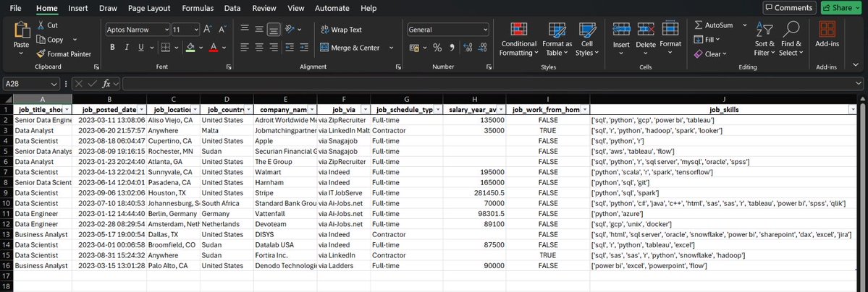Select column header H

474,100
